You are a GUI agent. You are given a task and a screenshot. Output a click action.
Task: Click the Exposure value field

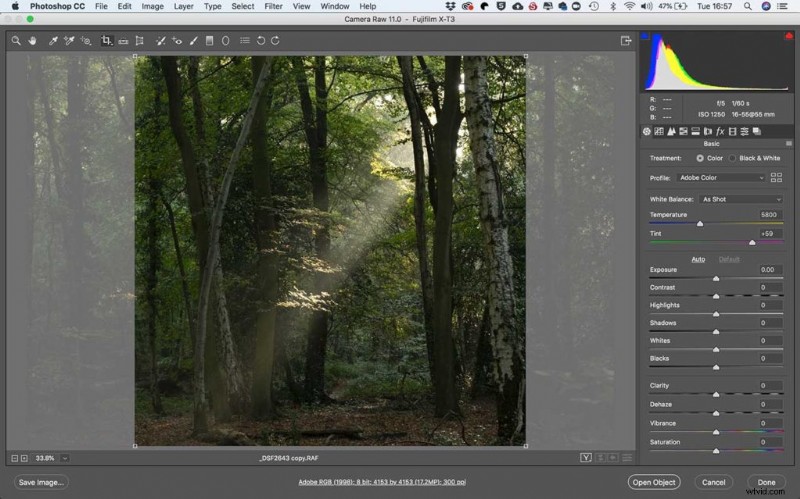point(770,269)
